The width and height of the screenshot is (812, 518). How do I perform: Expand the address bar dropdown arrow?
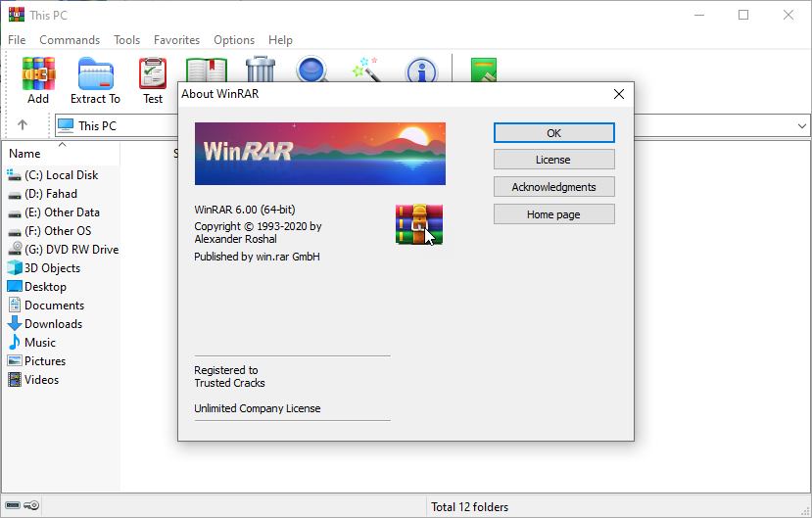[x=801, y=125]
